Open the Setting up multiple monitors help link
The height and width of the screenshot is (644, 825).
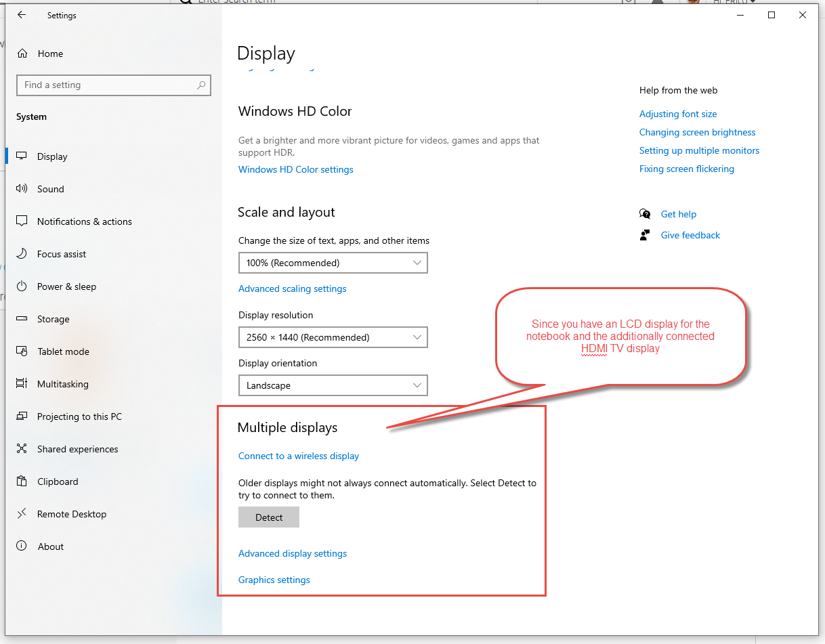[699, 150]
